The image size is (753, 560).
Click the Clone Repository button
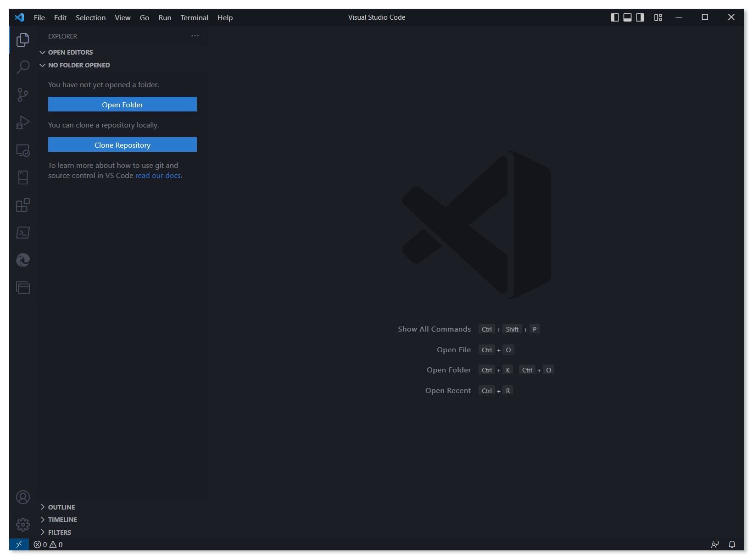tap(123, 144)
